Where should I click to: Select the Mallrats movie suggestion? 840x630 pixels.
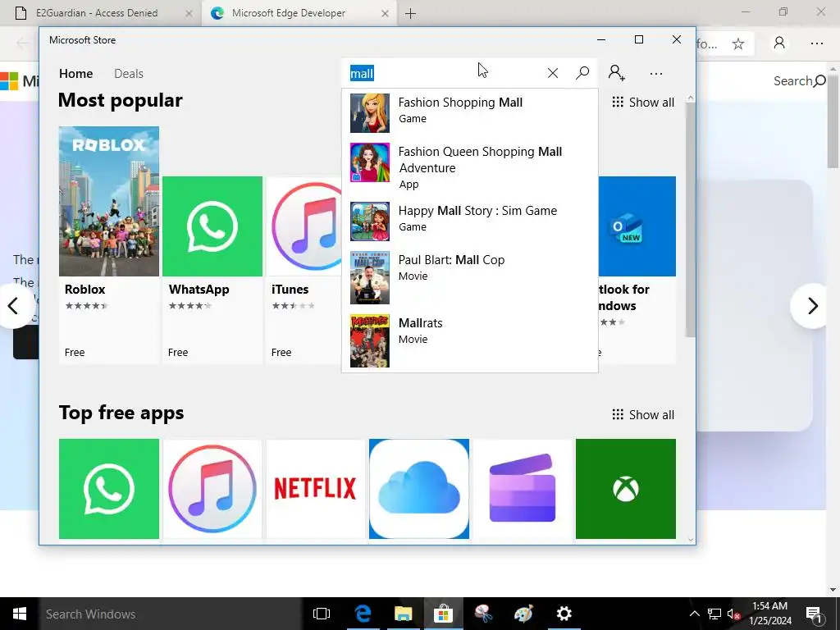470,340
